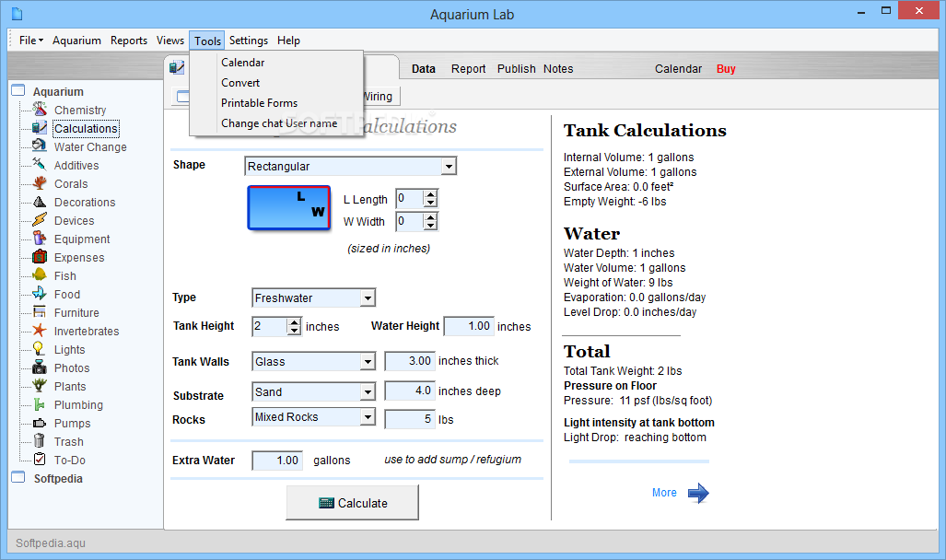Open the Type dropdown showing Freshwater

coord(368,298)
